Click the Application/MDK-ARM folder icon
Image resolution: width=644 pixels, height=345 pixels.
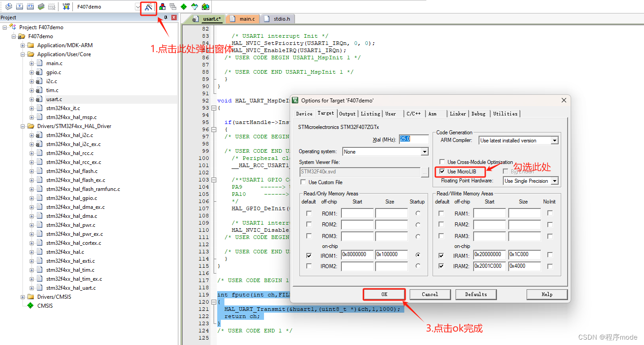click(31, 45)
